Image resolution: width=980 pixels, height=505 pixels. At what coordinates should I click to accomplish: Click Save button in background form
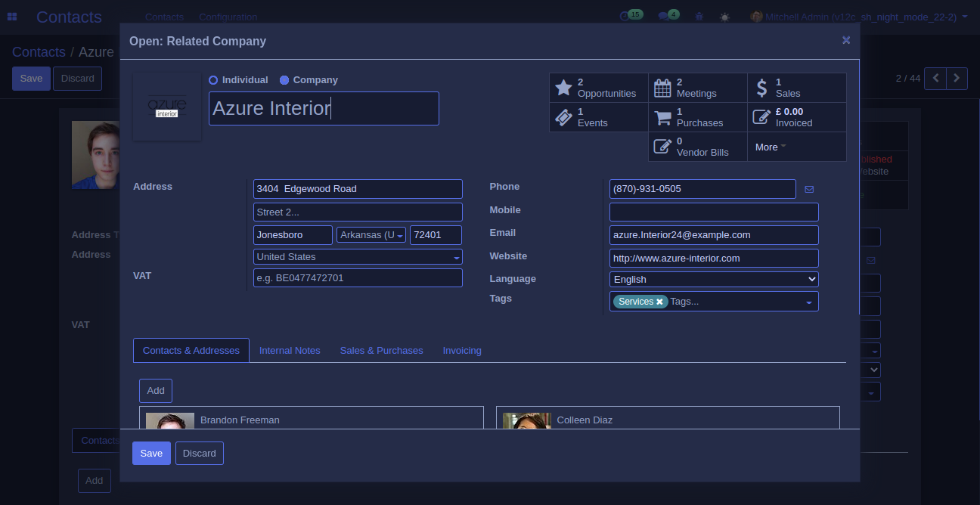[31, 79]
